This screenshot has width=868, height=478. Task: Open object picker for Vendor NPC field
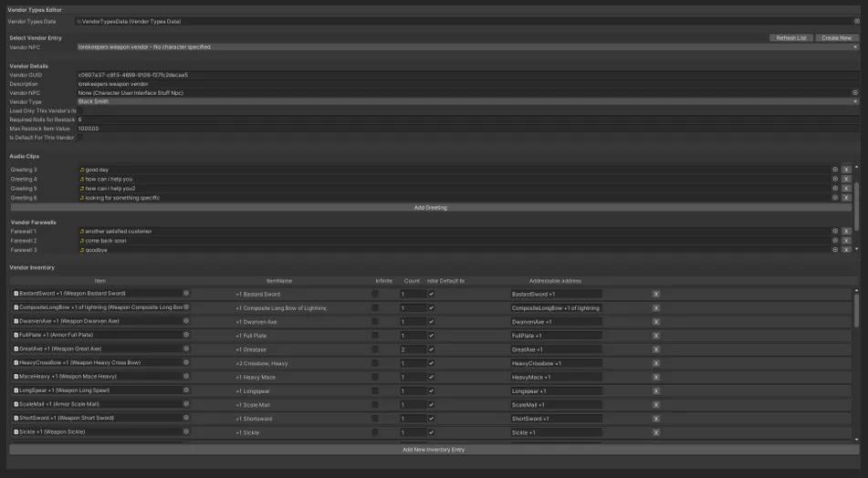coord(854,93)
